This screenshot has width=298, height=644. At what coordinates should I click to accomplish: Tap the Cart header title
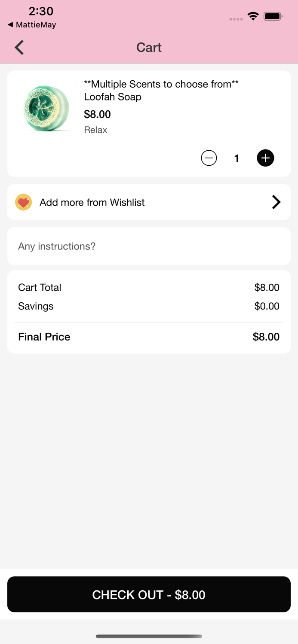[x=149, y=47]
